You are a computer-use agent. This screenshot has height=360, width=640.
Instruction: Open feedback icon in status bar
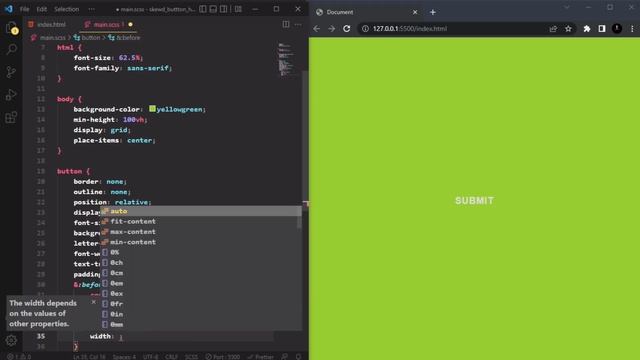pyautogui.click(x=284, y=356)
